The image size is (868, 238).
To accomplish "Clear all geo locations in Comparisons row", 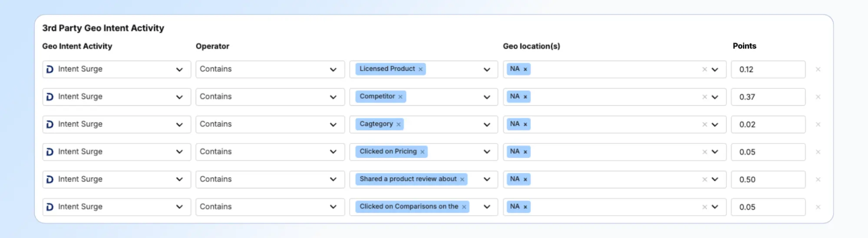I will pos(704,207).
